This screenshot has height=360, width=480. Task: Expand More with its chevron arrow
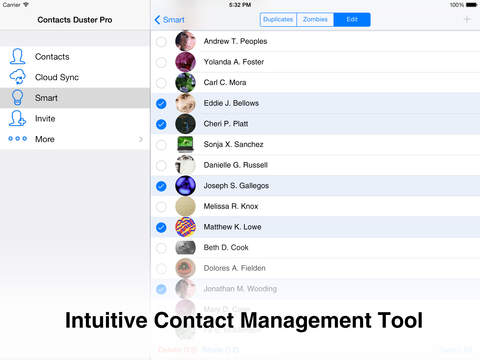tap(141, 139)
